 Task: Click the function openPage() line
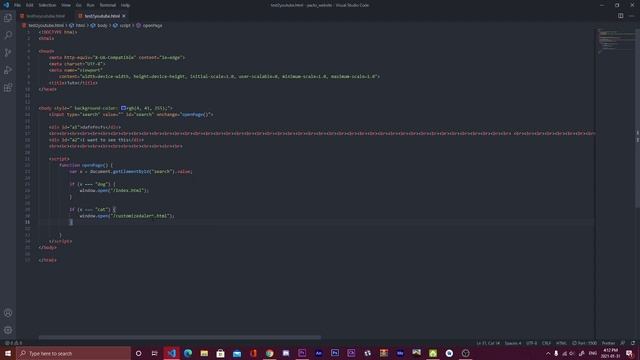(86, 165)
